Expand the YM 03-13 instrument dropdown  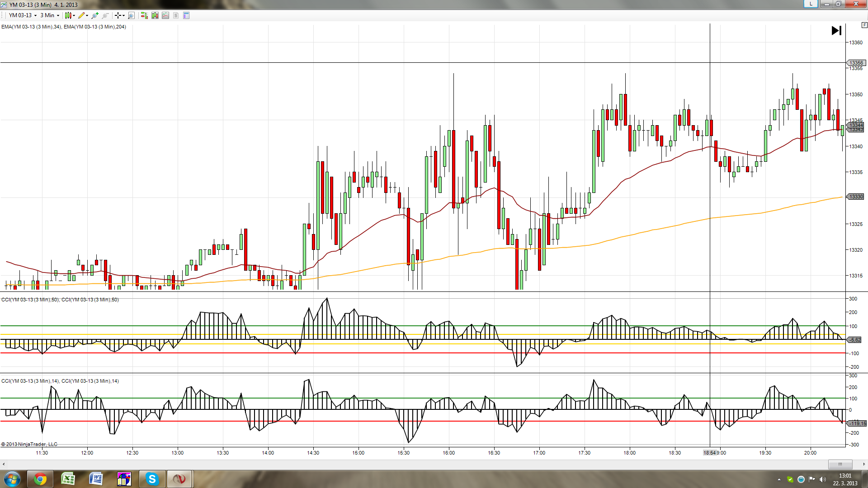pos(35,15)
